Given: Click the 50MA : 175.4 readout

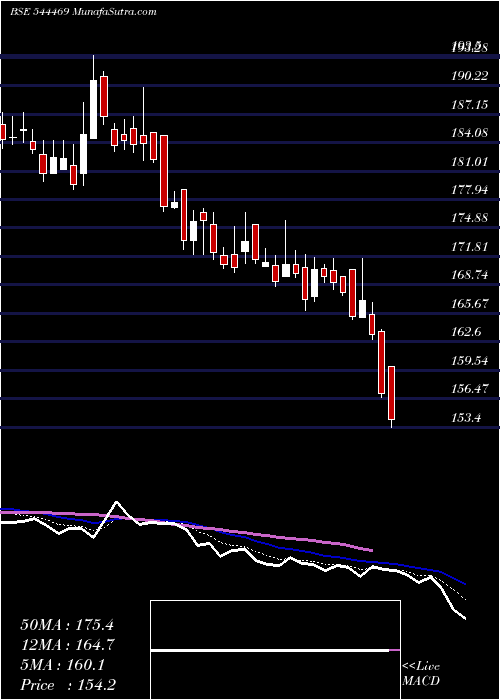Looking at the screenshot, I should [x=67, y=625].
